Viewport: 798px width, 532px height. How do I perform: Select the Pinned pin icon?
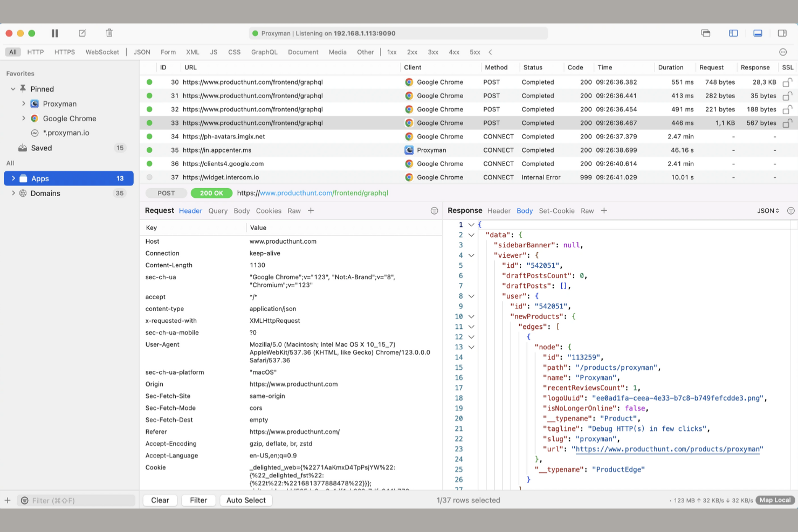click(23, 89)
